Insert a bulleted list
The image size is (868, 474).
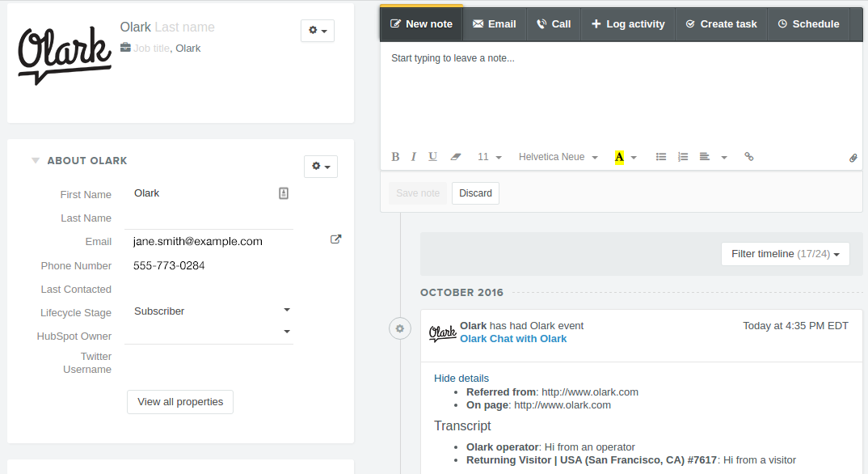661,156
